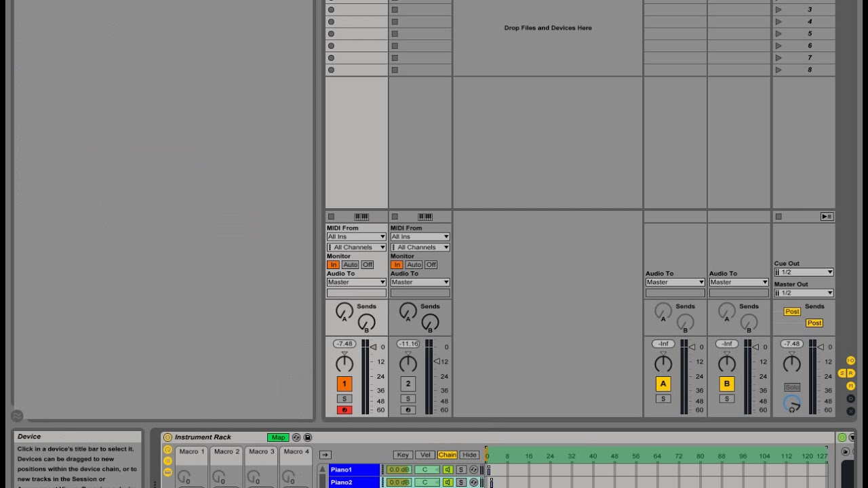Toggle Devices view button in rack
868x488 pixels.
tap(167, 472)
